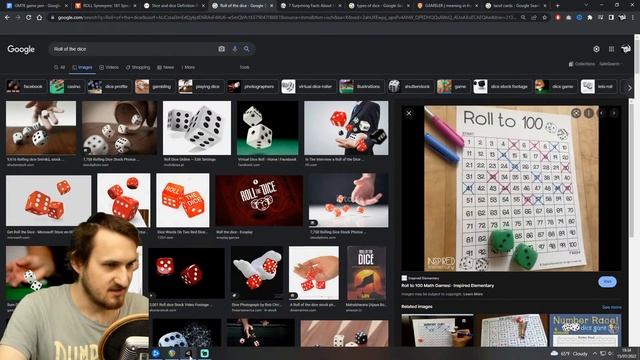Screen dimensions: 640x360
Task: Switch to the All results tab
Action: (x=60, y=67)
